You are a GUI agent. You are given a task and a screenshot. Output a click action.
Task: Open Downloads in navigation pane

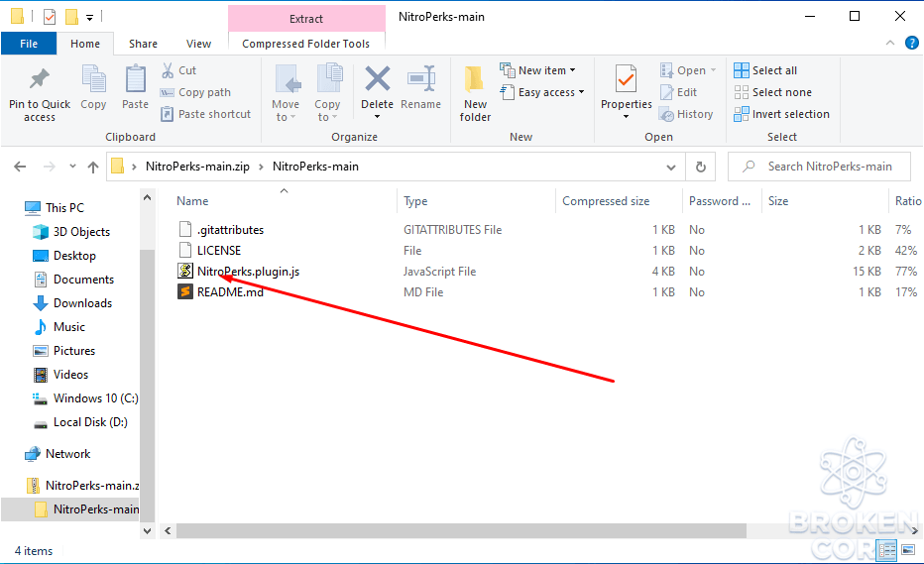(82, 303)
